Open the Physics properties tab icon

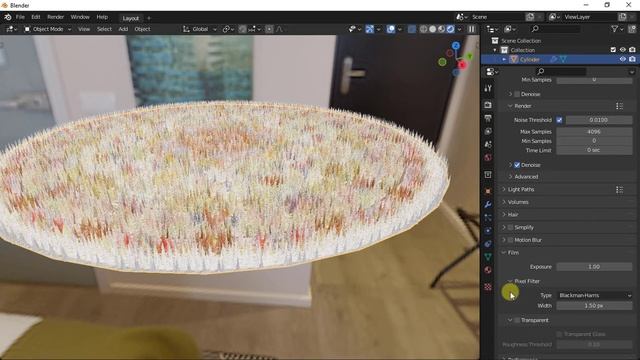coord(488,231)
